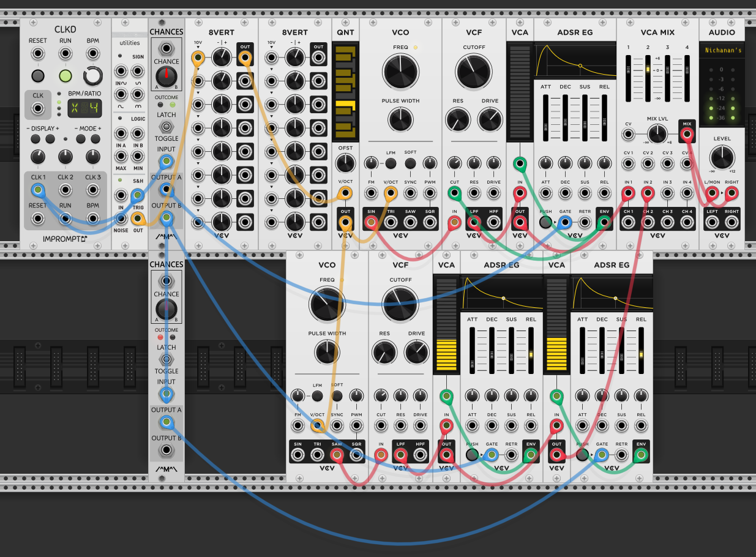Click the CLK 2 output jack on CLKD
The height and width of the screenshot is (557, 756).
(x=65, y=190)
